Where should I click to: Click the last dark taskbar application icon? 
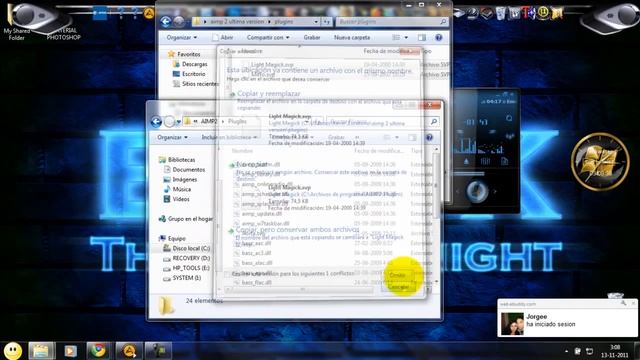(x=158, y=351)
